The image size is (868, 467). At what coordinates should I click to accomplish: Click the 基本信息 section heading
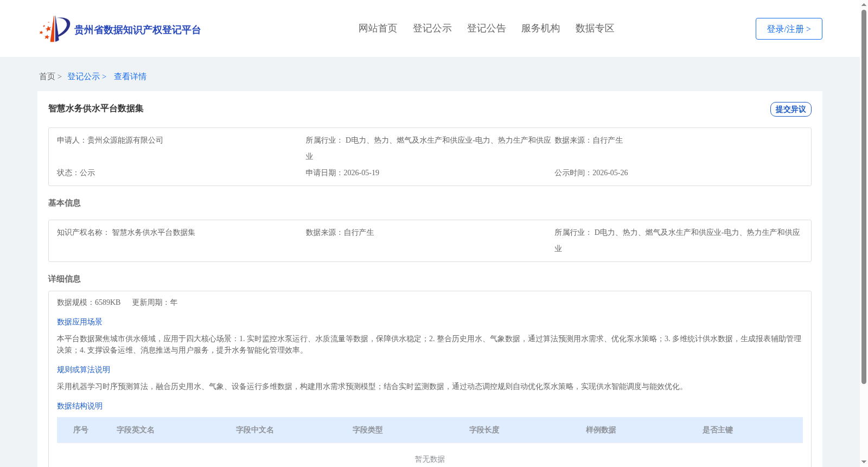(64, 203)
